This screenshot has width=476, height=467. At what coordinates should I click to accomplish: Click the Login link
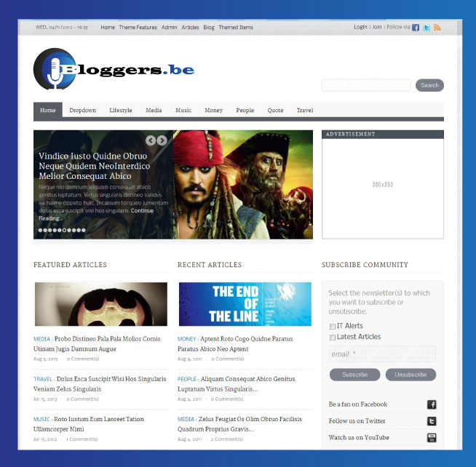coord(360,27)
